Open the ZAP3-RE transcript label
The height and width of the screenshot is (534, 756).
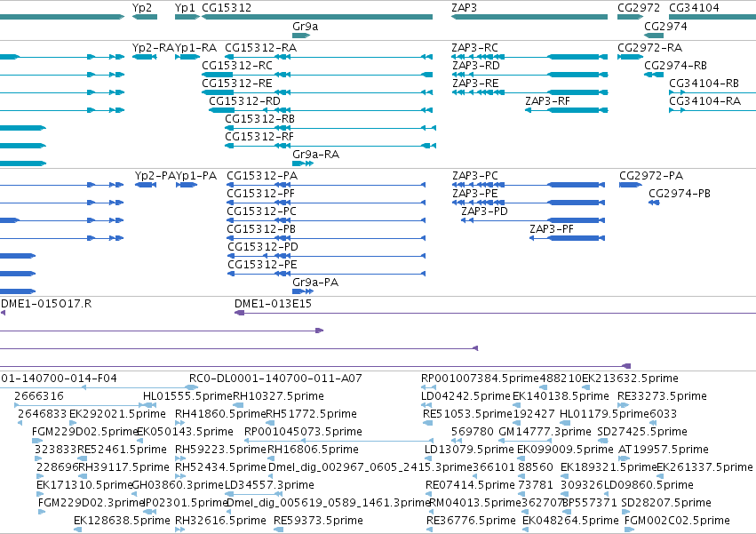(475, 84)
